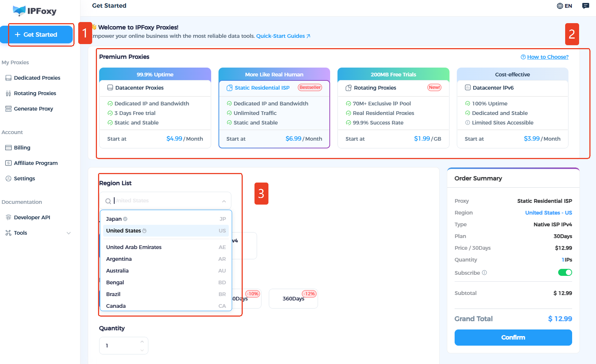Click the Datacenter Proxies card icon
Viewport: 596px width, 364px height.
click(110, 88)
